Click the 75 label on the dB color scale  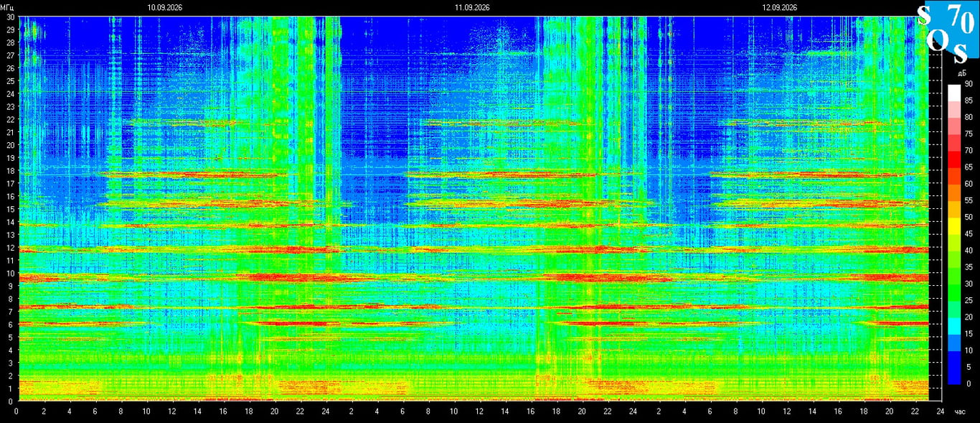(969, 134)
